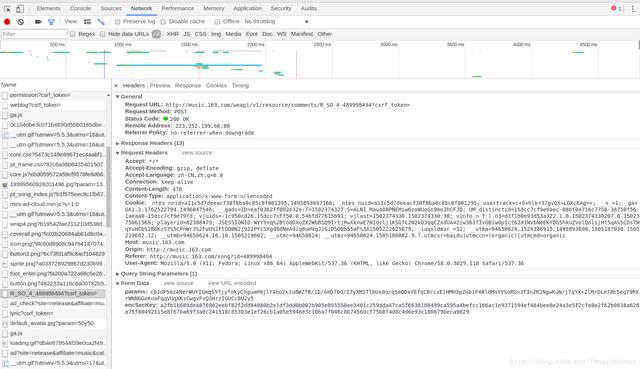Check the Disable cache option

163,22
